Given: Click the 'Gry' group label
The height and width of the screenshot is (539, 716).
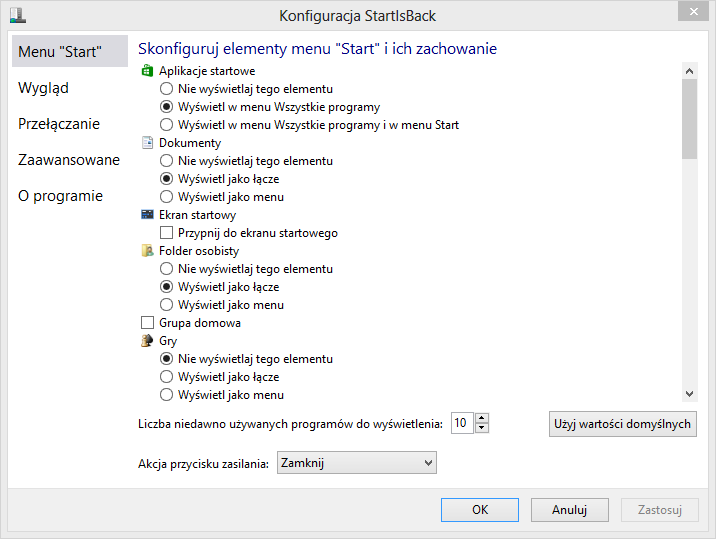Looking at the screenshot, I should click(168, 341).
